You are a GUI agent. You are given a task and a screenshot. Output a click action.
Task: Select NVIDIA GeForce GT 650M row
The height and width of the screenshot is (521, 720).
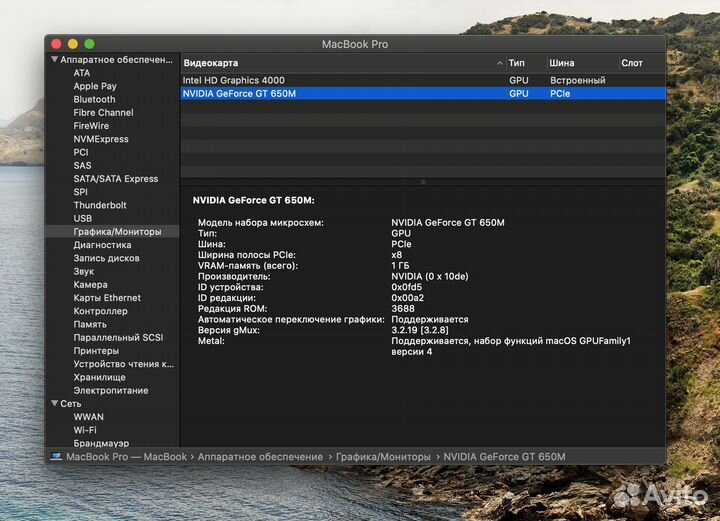pyautogui.click(x=423, y=94)
